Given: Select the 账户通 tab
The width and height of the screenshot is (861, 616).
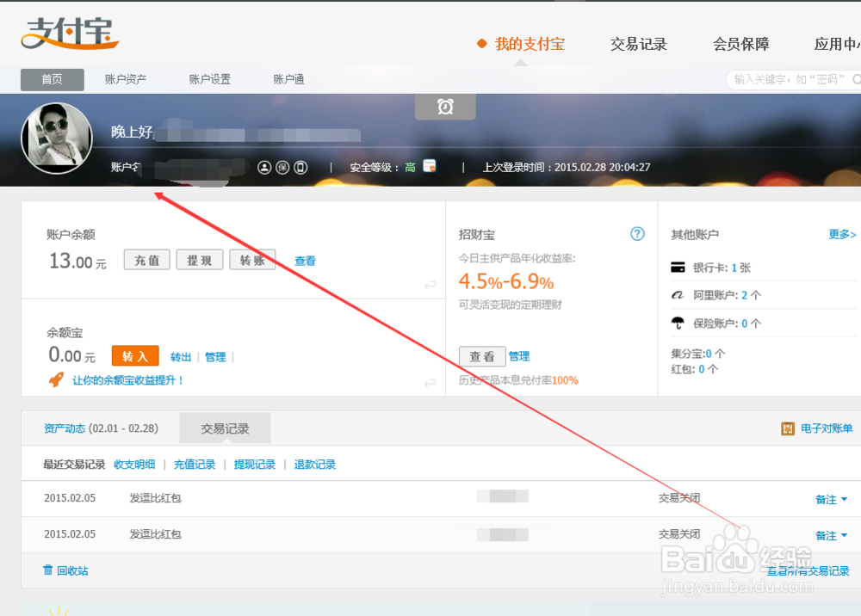Looking at the screenshot, I should tap(288, 79).
